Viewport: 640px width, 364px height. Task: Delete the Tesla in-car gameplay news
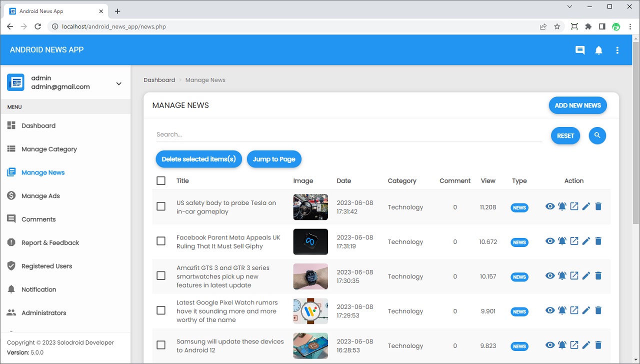click(x=598, y=206)
